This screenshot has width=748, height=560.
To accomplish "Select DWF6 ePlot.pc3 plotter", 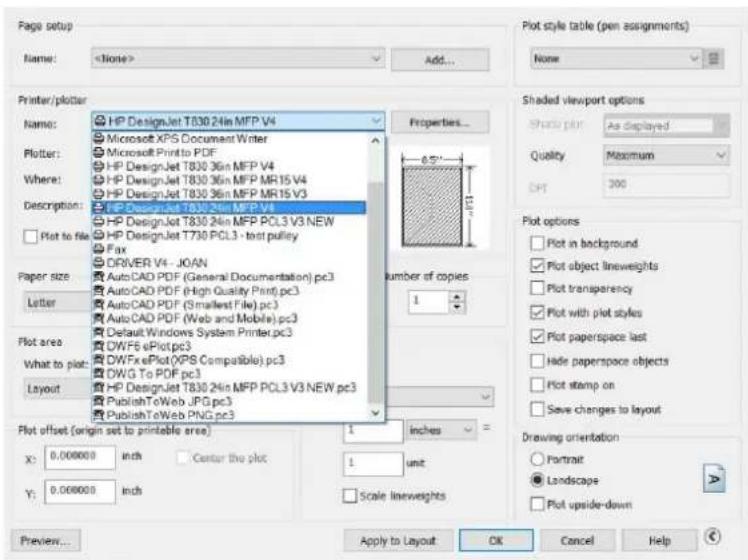I will pyautogui.click(x=231, y=346).
